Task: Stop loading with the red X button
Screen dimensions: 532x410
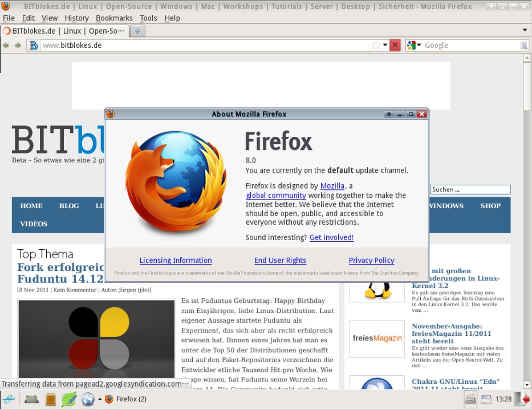Action: pos(395,45)
